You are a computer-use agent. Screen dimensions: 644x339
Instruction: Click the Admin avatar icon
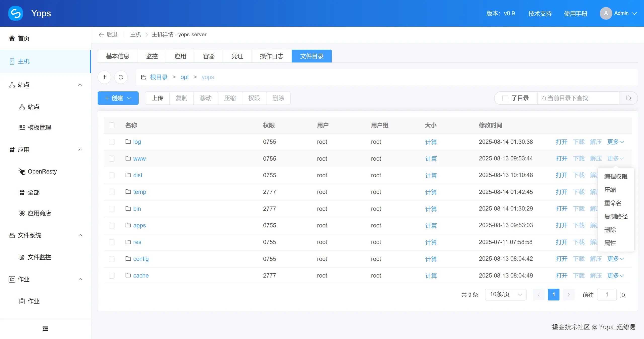point(606,13)
